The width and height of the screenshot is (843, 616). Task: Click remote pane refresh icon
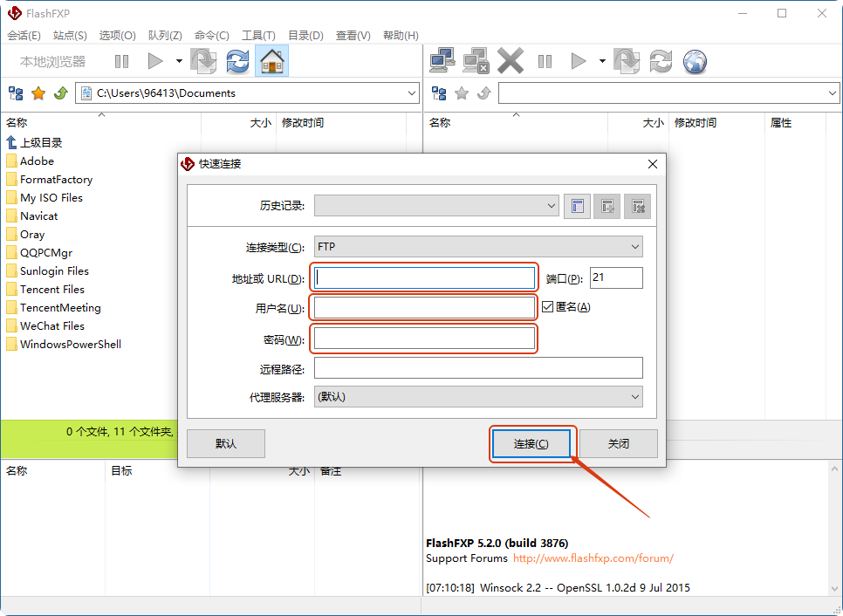[x=661, y=61]
